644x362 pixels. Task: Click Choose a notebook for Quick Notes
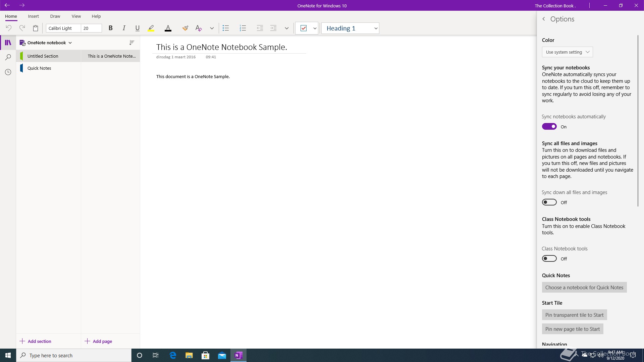click(x=584, y=287)
